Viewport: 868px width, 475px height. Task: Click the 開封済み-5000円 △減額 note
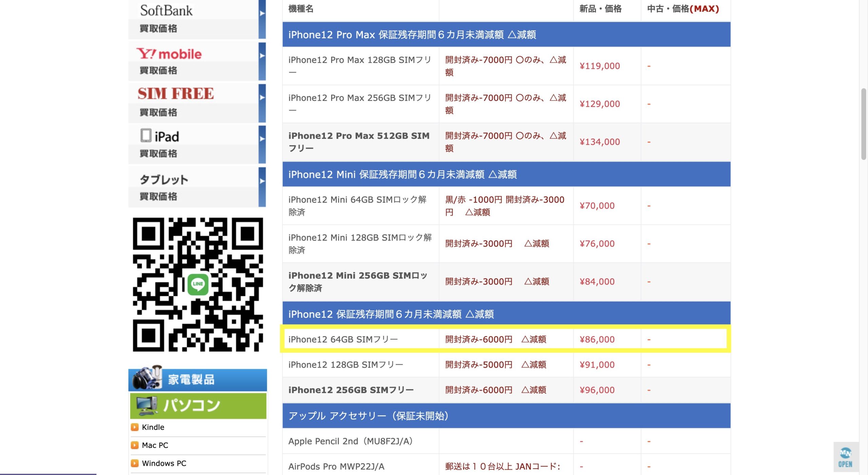click(x=495, y=365)
